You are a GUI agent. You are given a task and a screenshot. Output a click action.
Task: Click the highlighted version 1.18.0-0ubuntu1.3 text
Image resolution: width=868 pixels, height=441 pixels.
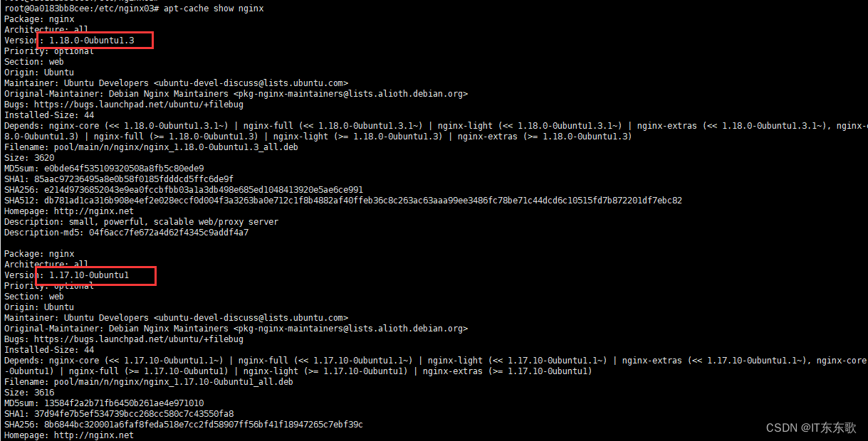pyautogui.click(x=91, y=41)
